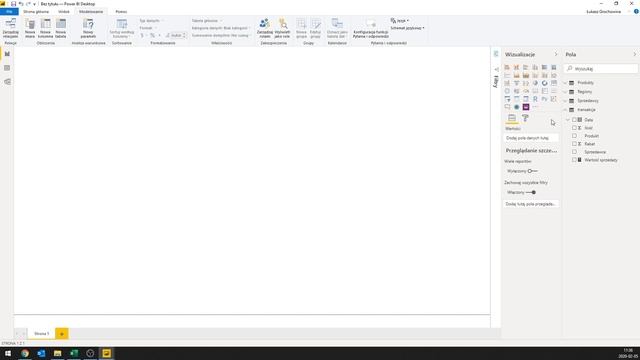Open Data view in left sidebar
Viewport: 640px width, 360px height.
tap(7, 68)
